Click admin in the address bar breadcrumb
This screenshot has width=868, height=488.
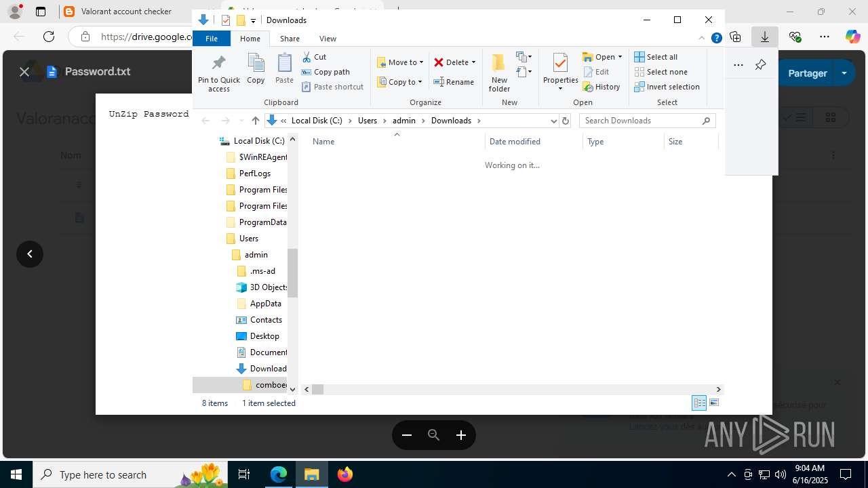click(x=404, y=121)
